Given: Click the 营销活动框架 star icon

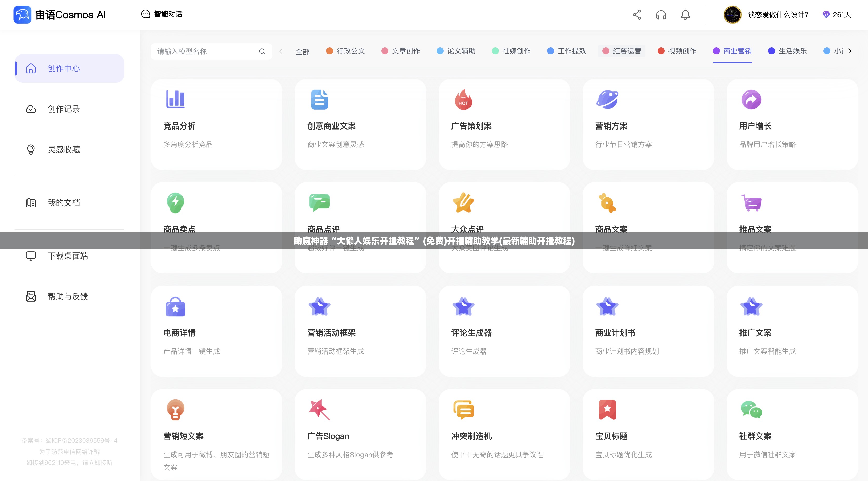Looking at the screenshot, I should click(x=319, y=306).
